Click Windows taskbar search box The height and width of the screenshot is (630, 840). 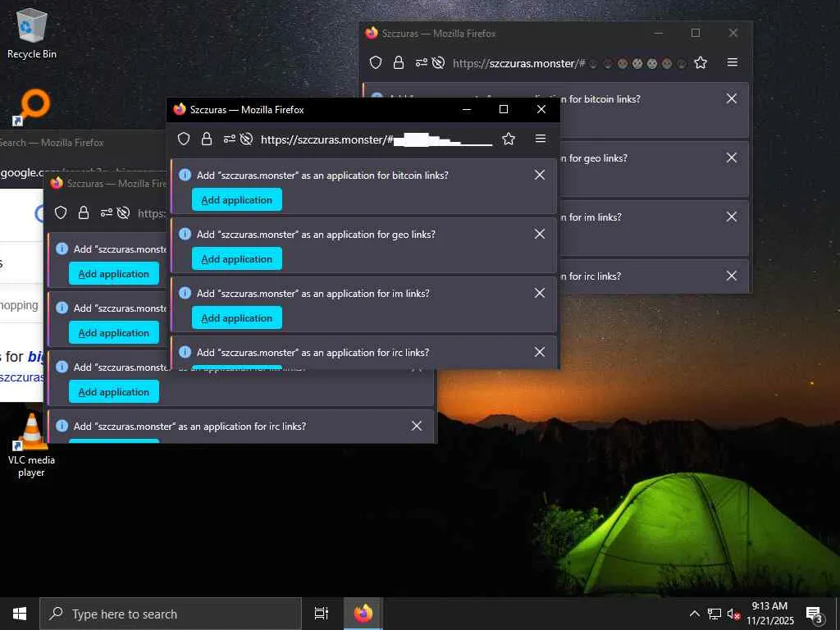171,614
